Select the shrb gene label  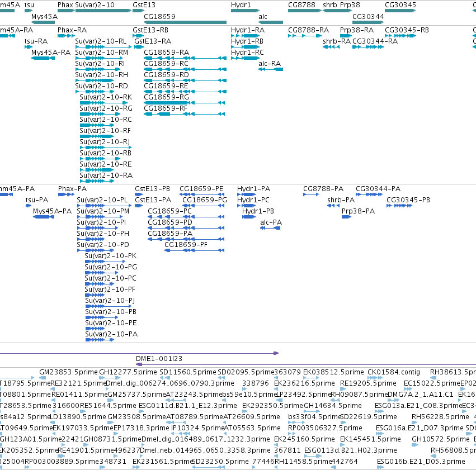coord(329,5)
